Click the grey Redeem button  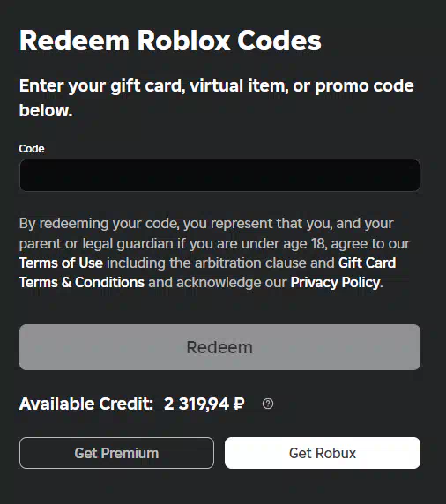tap(219, 347)
